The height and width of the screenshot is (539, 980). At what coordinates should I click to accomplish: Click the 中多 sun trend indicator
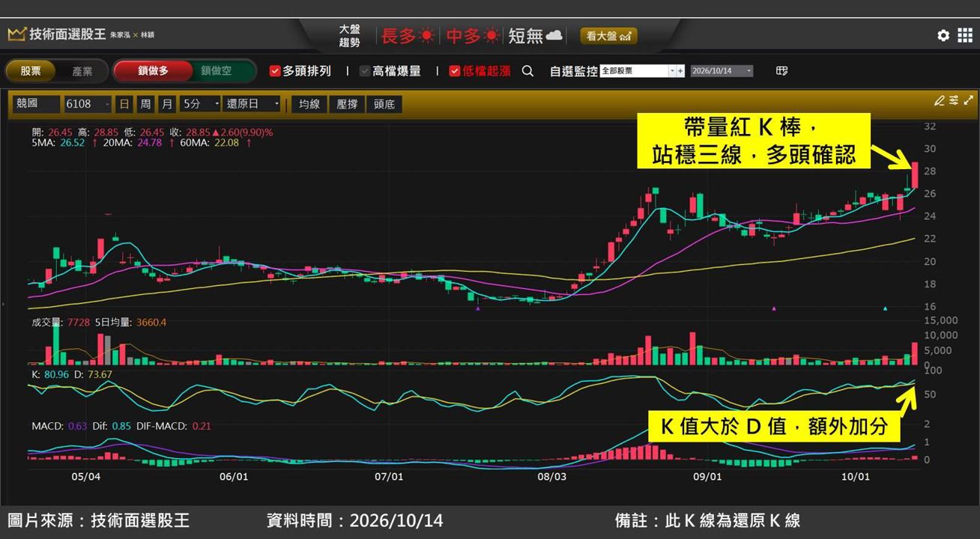pyautogui.click(x=473, y=35)
